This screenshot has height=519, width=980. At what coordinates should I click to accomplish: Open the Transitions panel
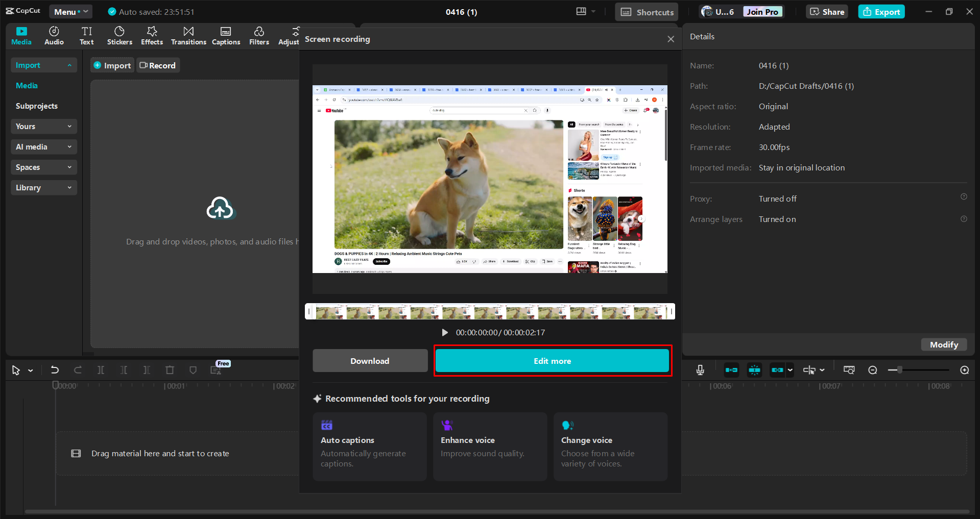click(x=188, y=35)
